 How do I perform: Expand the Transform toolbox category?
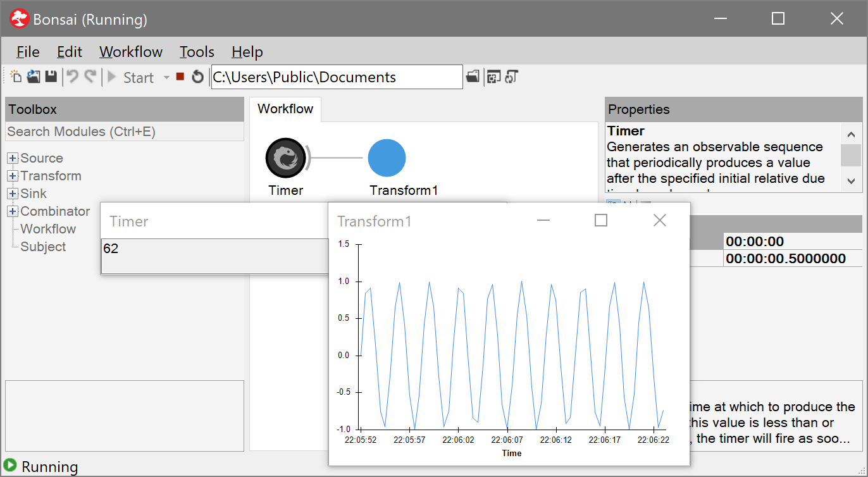pyautogui.click(x=13, y=176)
